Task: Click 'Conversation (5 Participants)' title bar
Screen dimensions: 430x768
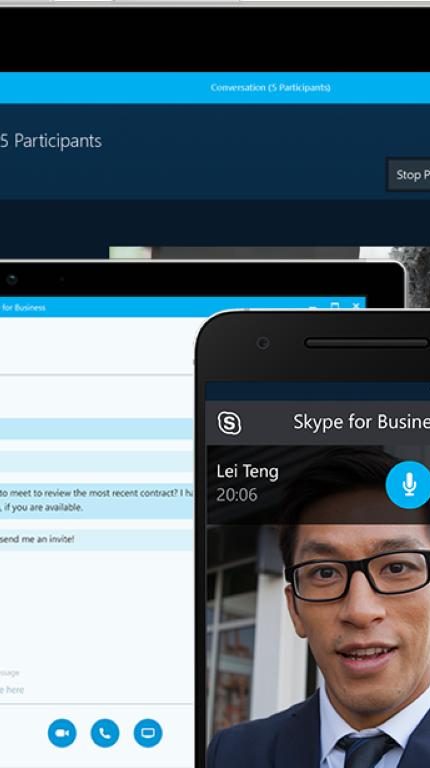Action: point(270,88)
